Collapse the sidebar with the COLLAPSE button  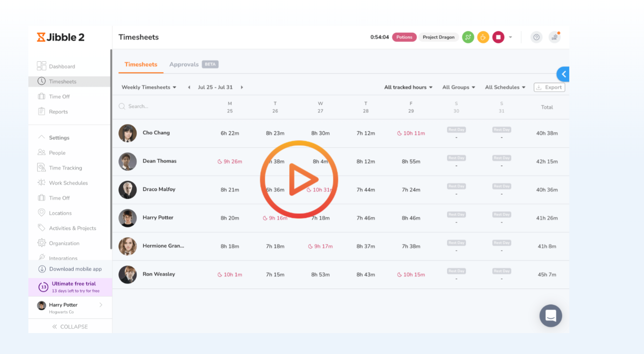(70, 326)
